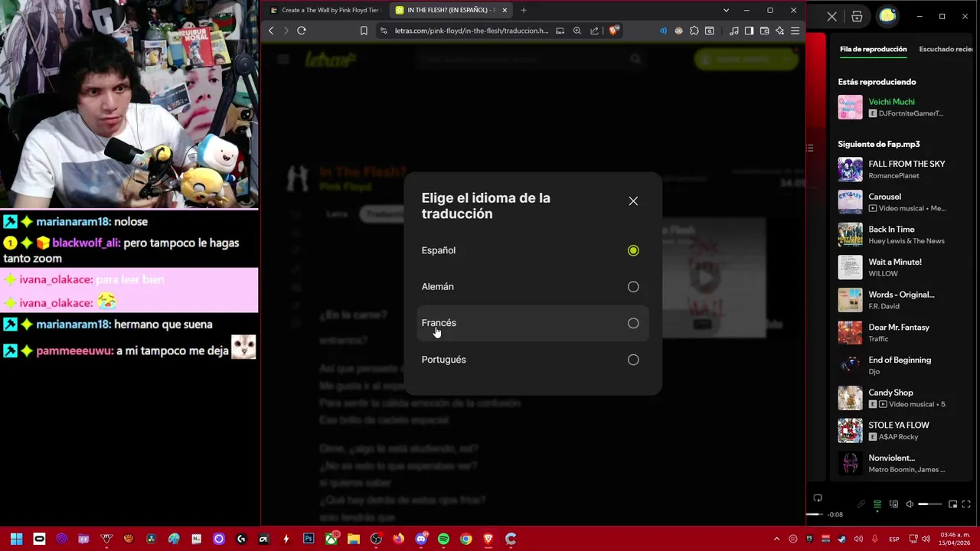Image resolution: width=980 pixels, height=551 pixels.
Task: Open the ESP keyboard language switcher
Action: 894,540
